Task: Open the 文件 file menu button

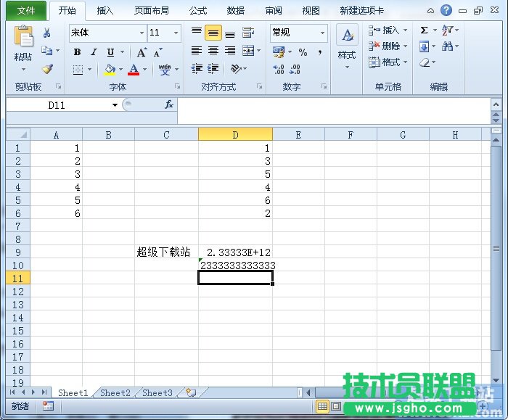Action: click(26, 11)
